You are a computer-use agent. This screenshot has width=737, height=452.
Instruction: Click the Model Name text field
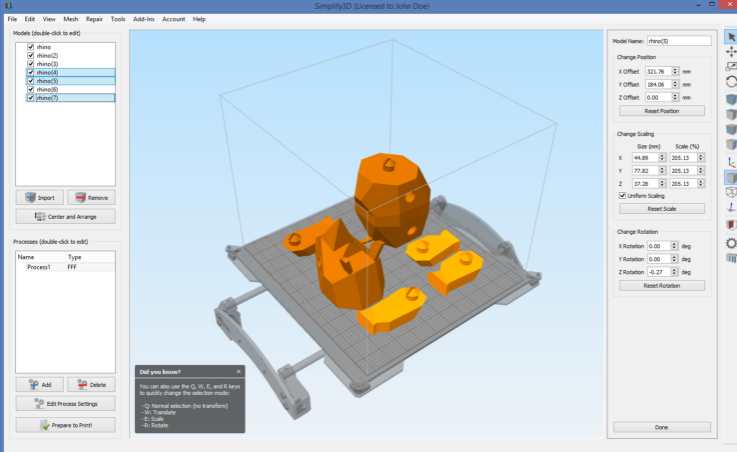coord(679,41)
